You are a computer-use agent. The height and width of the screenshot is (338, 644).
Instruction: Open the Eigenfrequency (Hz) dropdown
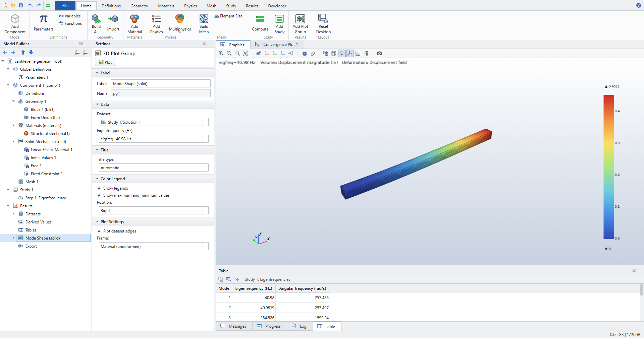154,139
